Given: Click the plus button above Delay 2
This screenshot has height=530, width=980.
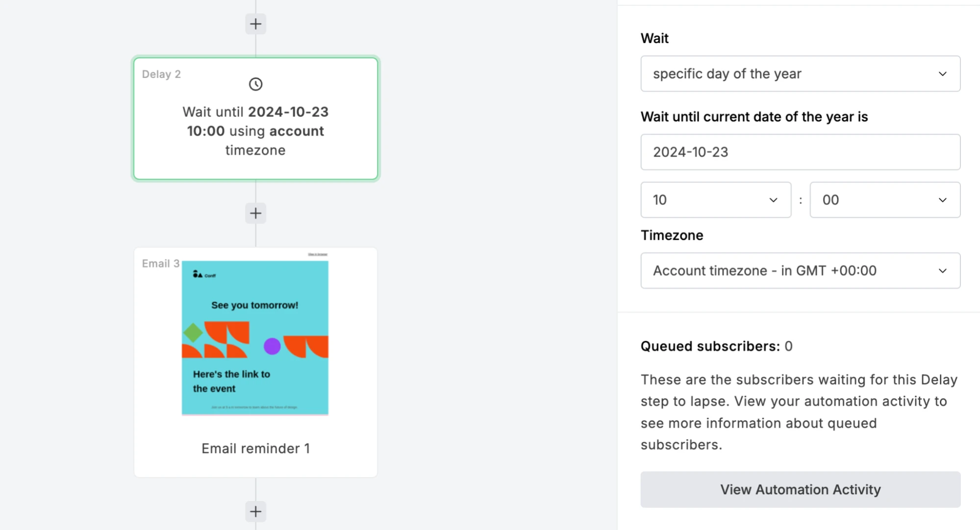Looking at the screenshot, I should click(x=255, y=24).
